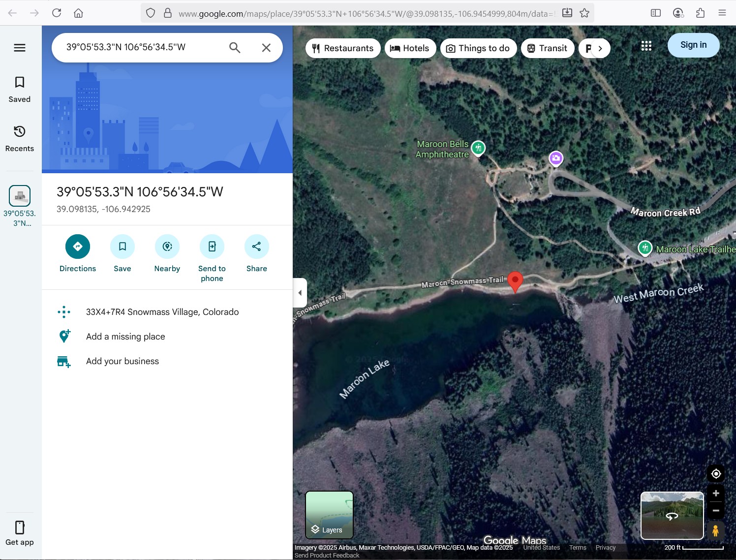Viewport: 736px width, 560px height.
Task: Open the Terms link
Action: pos(578,547)
